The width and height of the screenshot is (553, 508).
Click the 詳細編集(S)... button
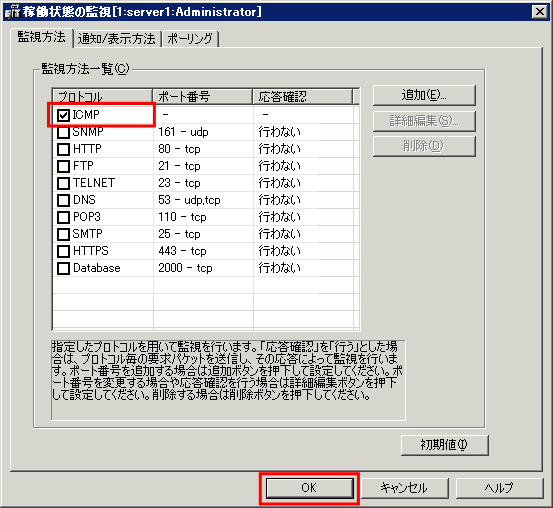(x=424, y=121)
